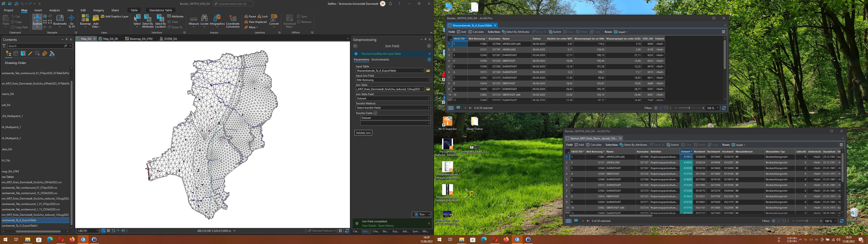The image size is (868, 244).
Task: Toggle Lock labels in ribbon
Action: [x=263, y=16]
